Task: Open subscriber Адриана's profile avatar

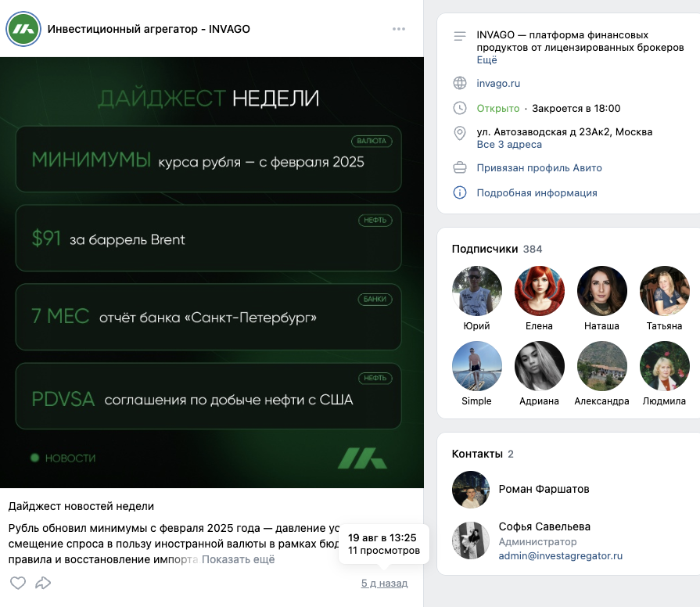Action: [540, 366]
